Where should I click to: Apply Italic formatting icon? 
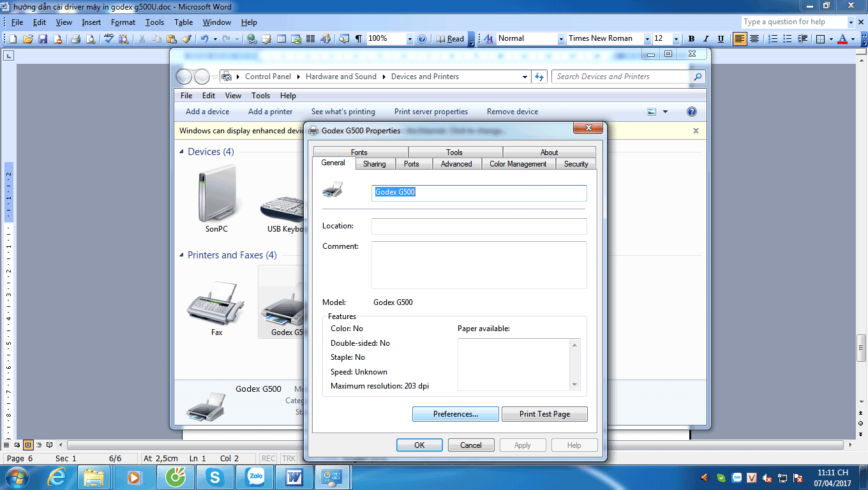click(x=706, y=39)
